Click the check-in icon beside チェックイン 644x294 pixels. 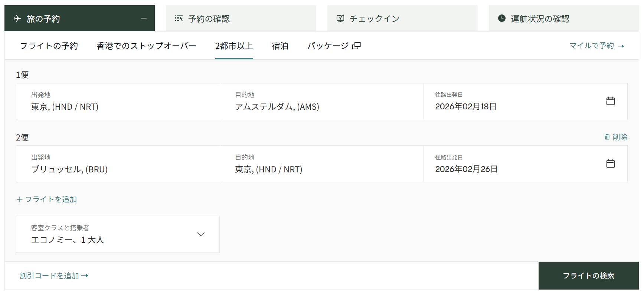click(x=340, y=19)
